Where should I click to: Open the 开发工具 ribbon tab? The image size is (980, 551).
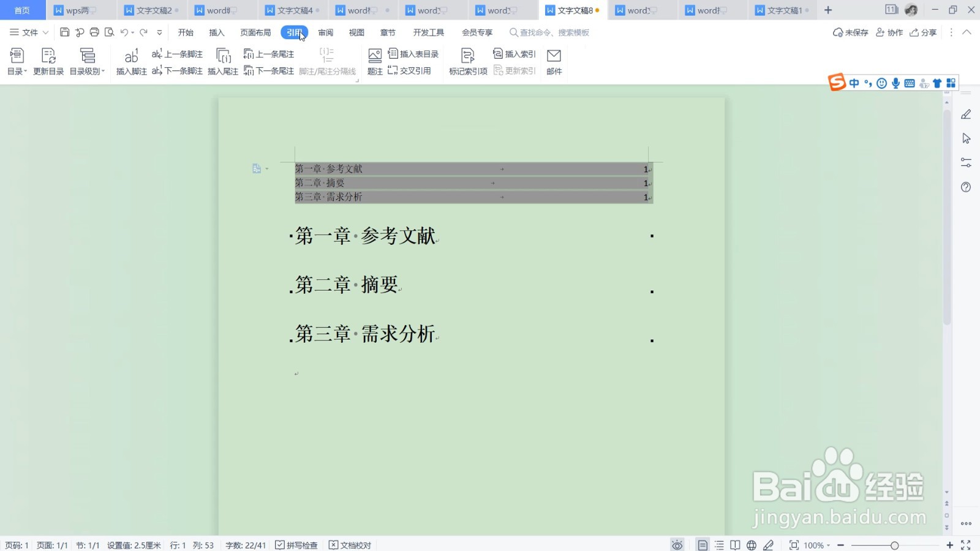(428, 32)
